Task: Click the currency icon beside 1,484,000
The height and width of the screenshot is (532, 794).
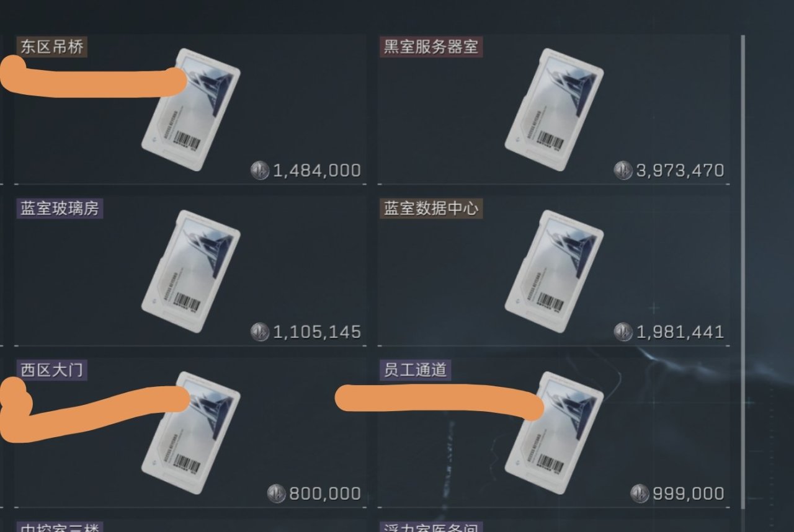Action: [x=260, y=170]
